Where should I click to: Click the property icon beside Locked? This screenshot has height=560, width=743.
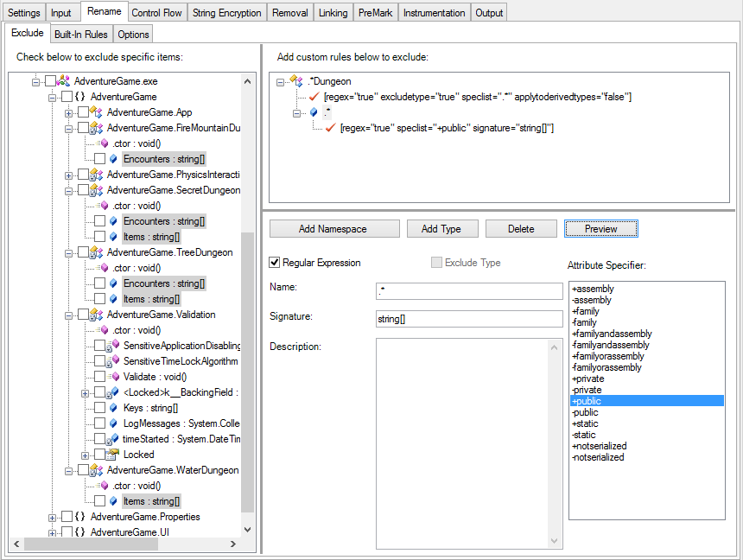click(x=111, y=455)
